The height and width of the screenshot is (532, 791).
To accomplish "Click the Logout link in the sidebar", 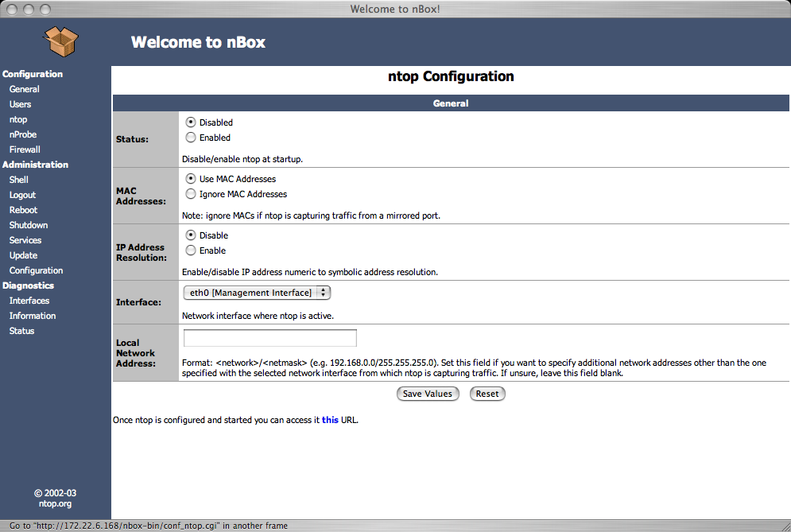I will click(x=23, y=195).
